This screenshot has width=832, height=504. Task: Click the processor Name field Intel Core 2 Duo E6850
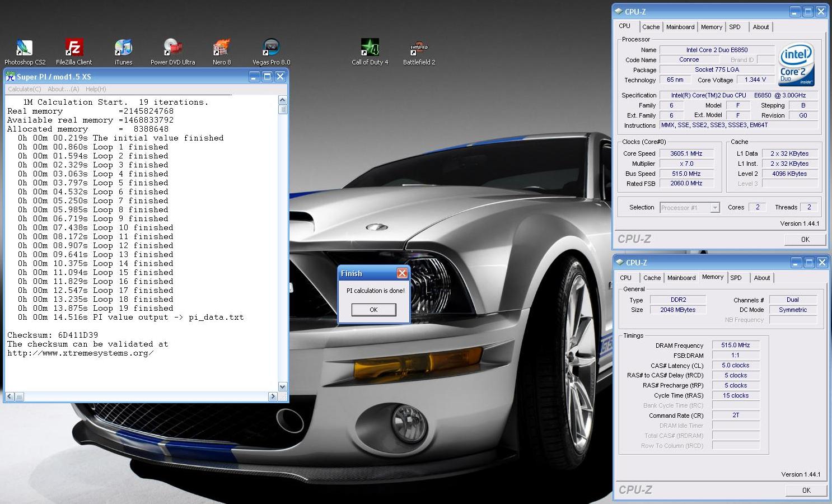[717, 50]
